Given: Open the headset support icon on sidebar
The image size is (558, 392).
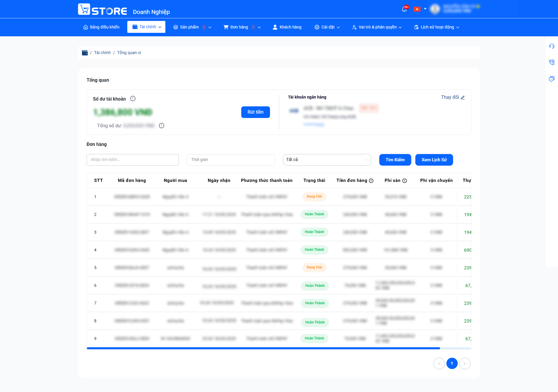Looking at the screenshot, I should point(551,46).
